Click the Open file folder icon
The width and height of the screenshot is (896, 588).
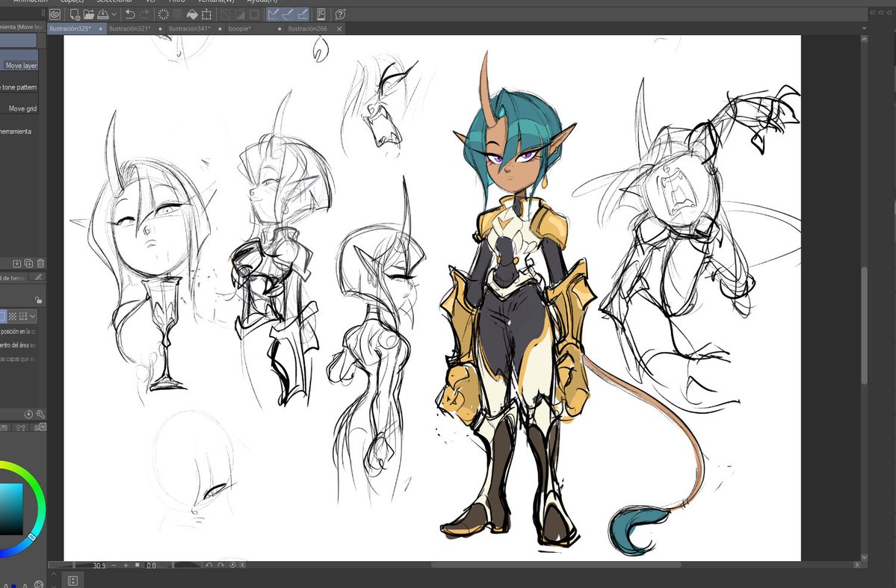(x=89, y=14)
